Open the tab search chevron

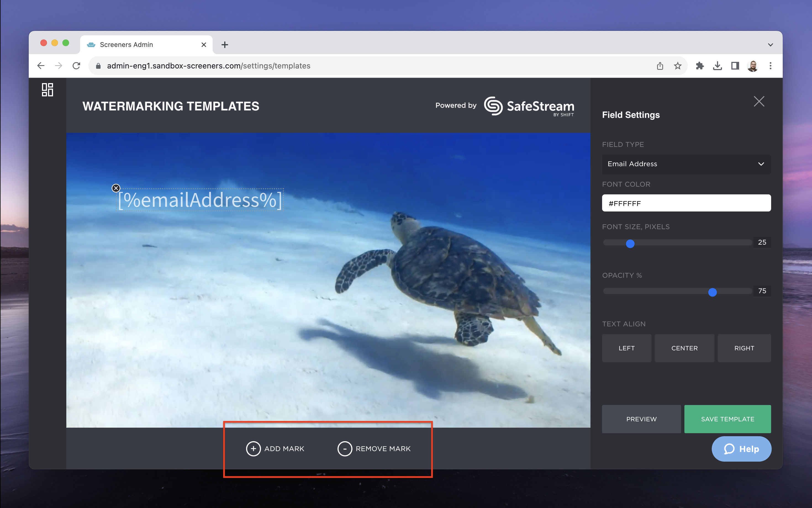point(770,45)
